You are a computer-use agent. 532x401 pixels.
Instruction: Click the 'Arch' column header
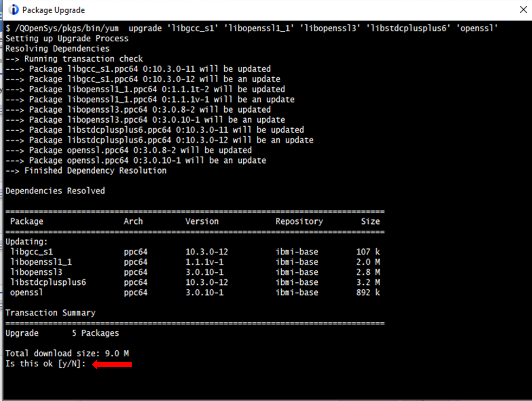pyautogui.click(x=133, y=222)
